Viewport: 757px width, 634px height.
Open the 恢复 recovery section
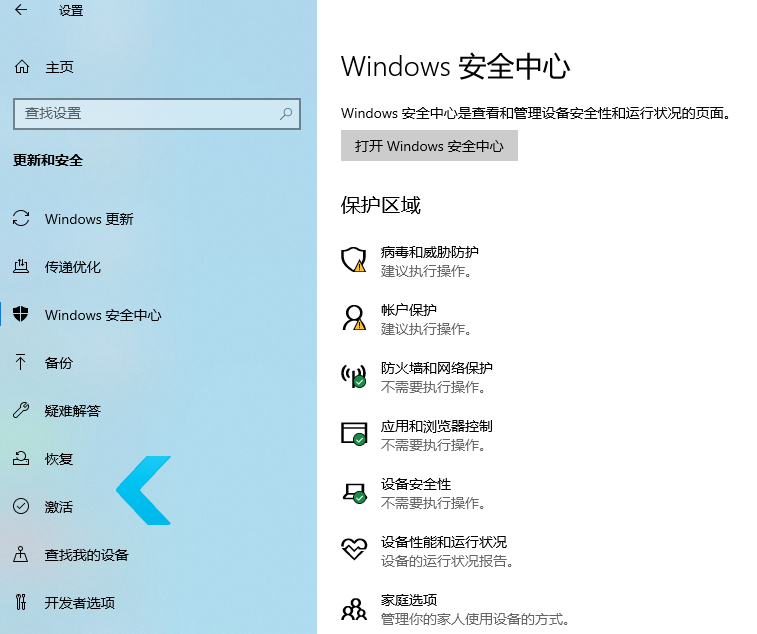coord(59,459)
